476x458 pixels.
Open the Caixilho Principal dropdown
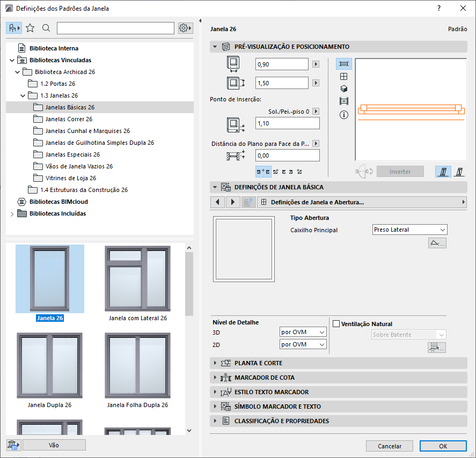point(410,230)
